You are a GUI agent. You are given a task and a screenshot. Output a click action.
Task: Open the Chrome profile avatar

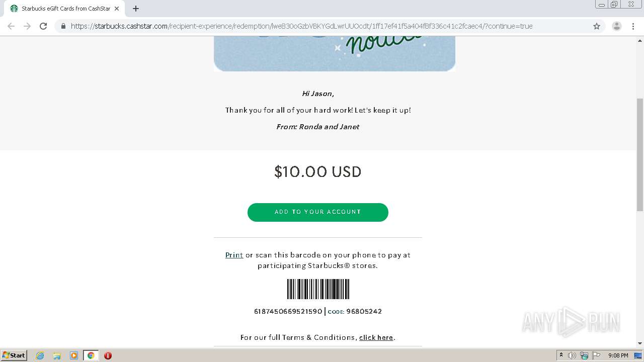(x=616, y=26)
